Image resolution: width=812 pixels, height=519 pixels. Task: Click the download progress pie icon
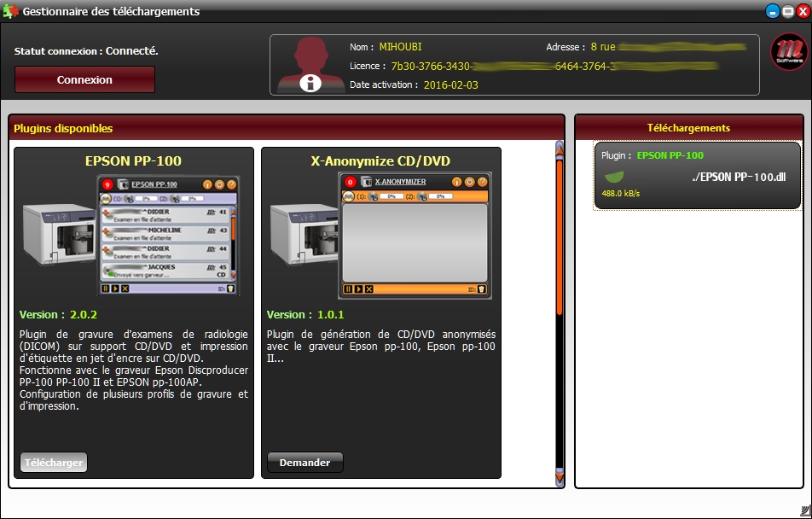point(615,177)
